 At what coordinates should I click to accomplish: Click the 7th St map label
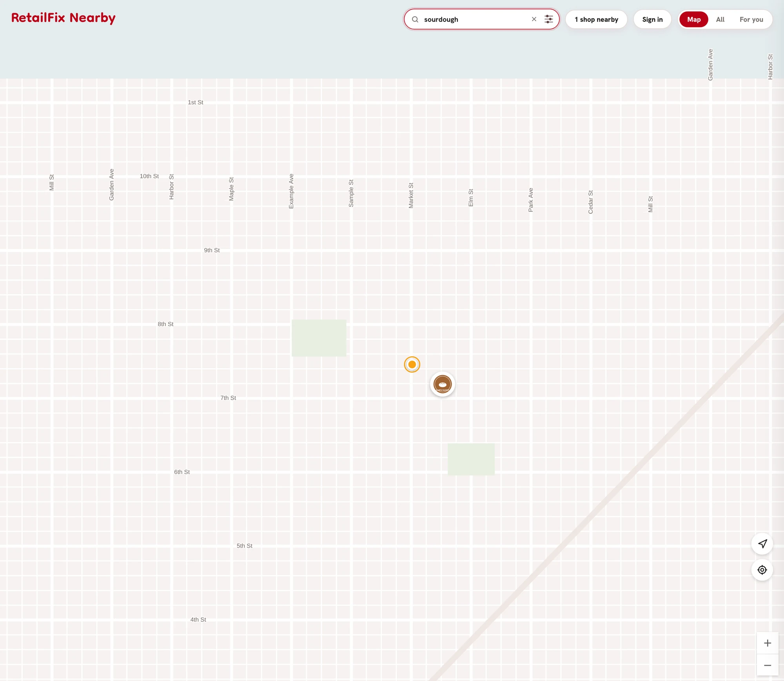(x=228, y=398)
